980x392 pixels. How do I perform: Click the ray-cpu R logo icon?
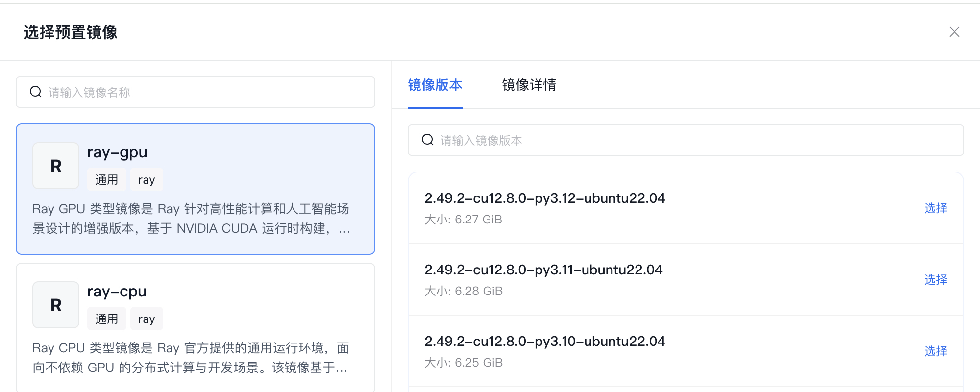point(56,305)
